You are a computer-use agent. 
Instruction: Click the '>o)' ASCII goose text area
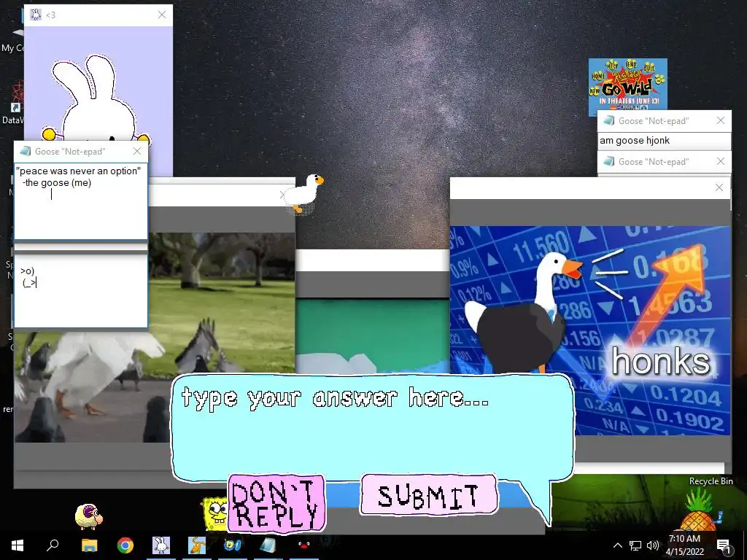click(x=81, y=291)
